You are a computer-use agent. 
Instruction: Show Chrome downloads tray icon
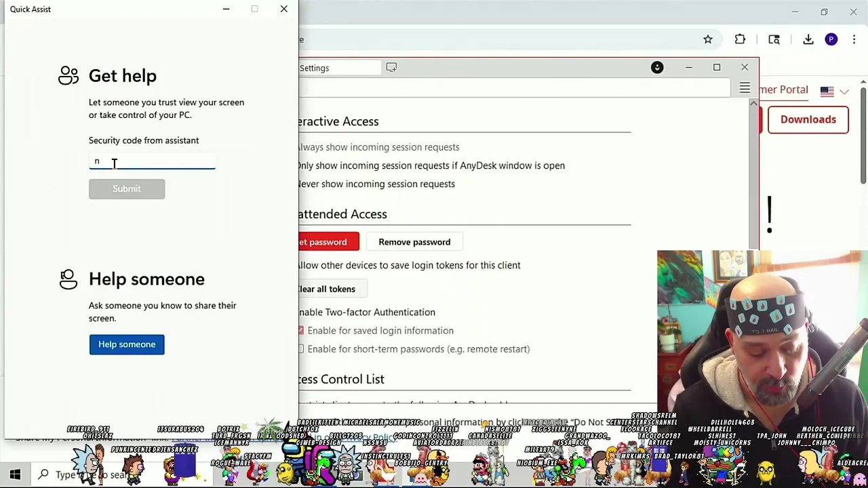coord(808,39)
